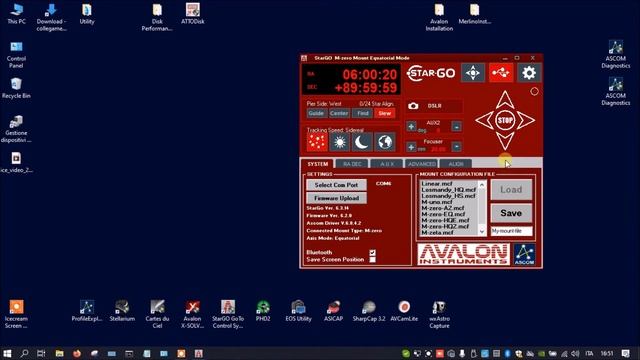Click Firmware Upload button

pos(336,198)
